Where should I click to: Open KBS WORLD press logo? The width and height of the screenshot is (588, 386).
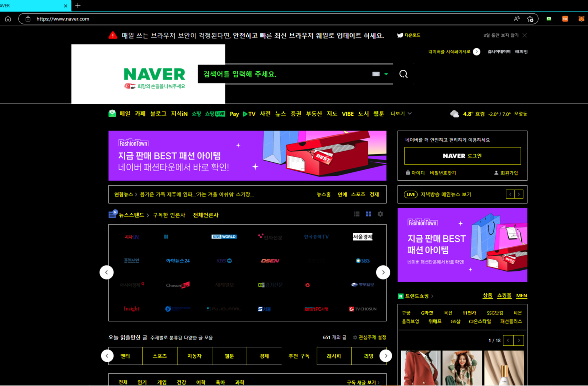pyautogui.click(x=224, y=237)
